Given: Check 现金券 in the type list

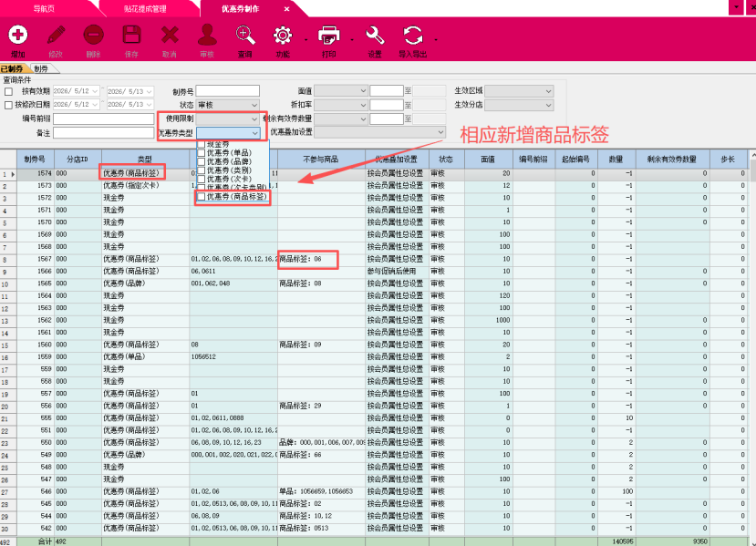Looking at the screenshot, I should (202, 144).
